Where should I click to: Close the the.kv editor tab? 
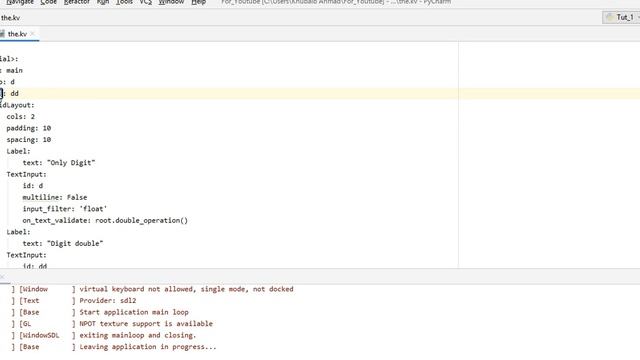[x=32, y=33]
